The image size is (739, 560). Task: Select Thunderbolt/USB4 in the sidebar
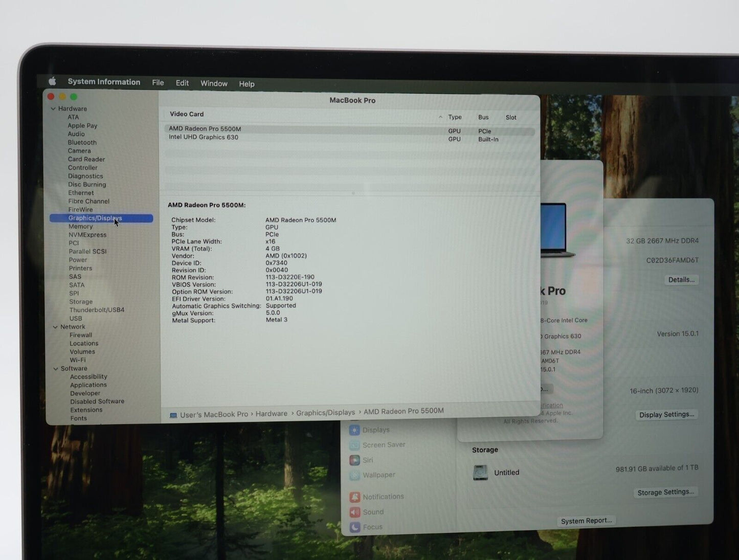(x=97, y=310)
